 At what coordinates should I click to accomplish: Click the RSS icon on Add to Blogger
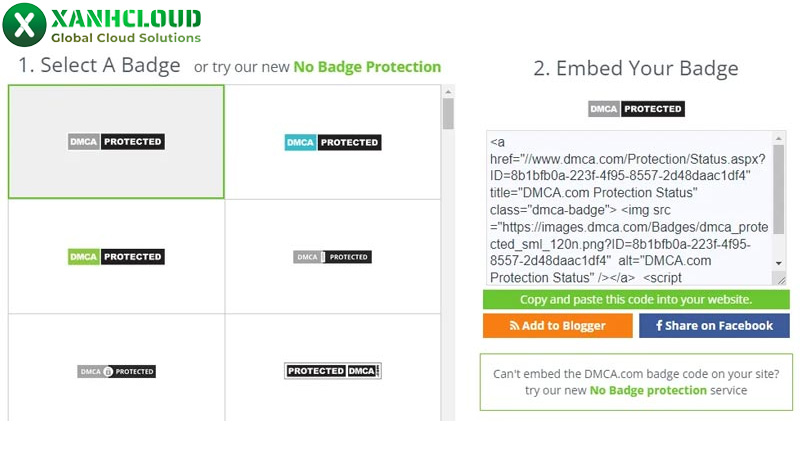(514, 326)
